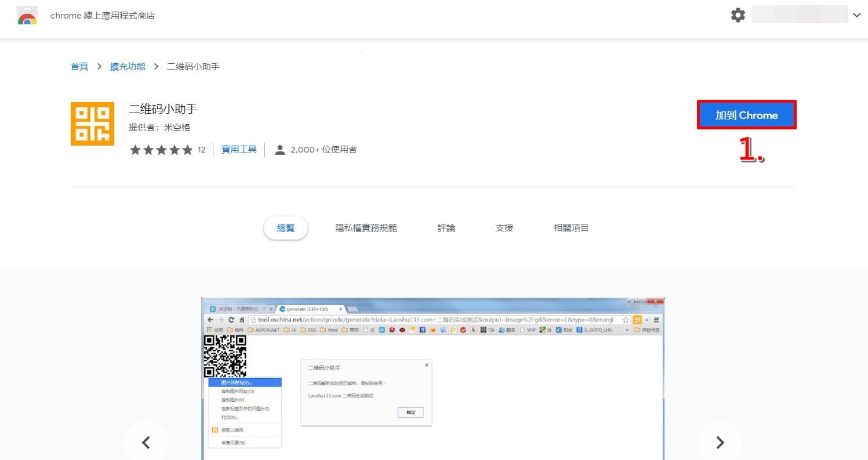This screenshot has height=460, width=868.
Task: Show the next screenshot with right arrow
Action: click(x=720, y=443)
